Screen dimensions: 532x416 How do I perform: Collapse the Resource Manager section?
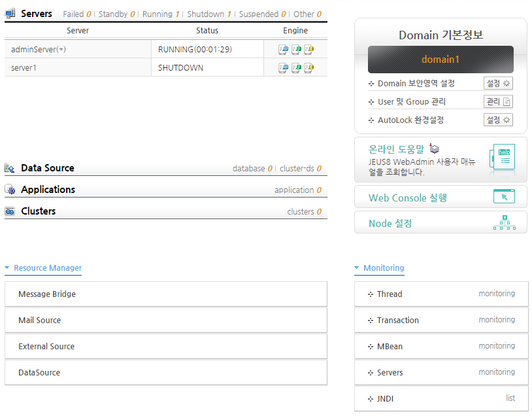[x=43, y=268]
